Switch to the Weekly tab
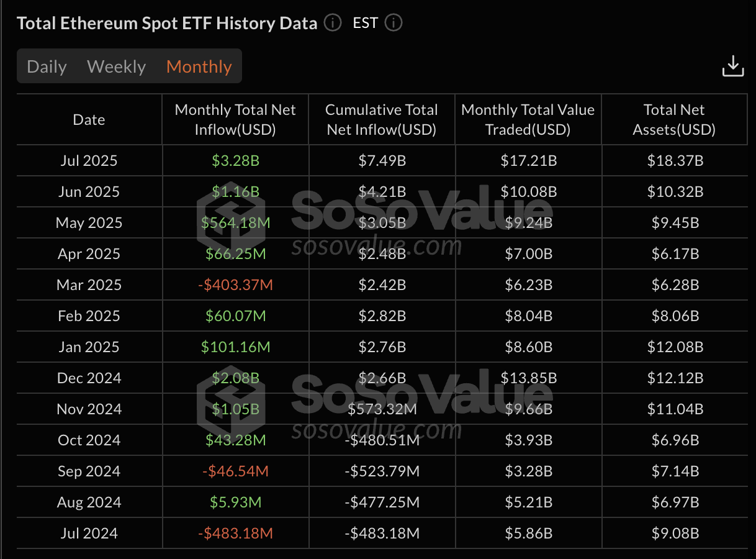 click(116, 66)
